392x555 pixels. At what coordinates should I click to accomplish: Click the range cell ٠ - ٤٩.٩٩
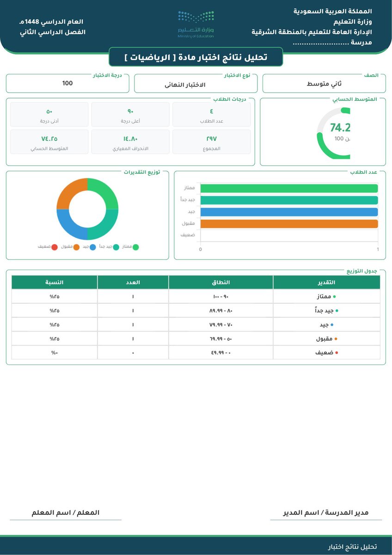[221, 353]
